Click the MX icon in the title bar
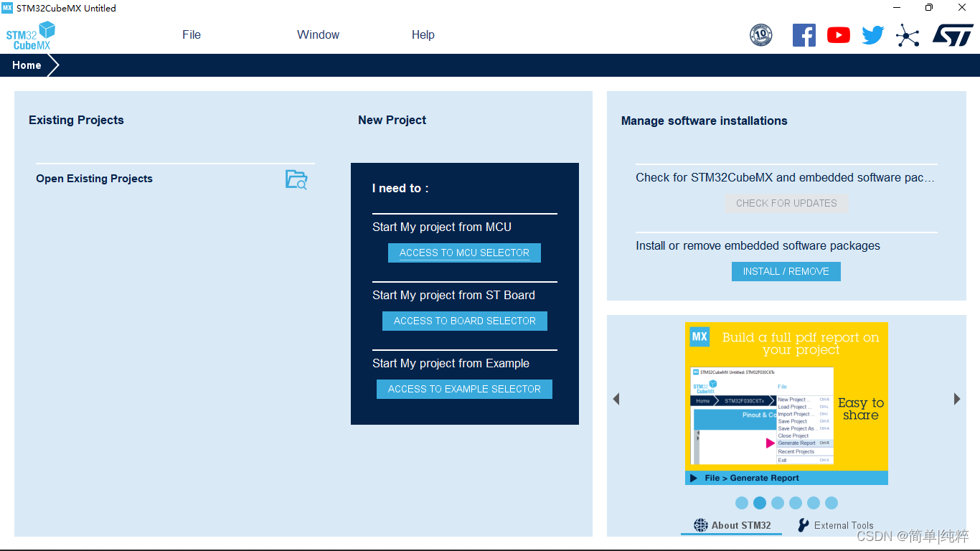This screenshot has height=551, width=980. 7,8
